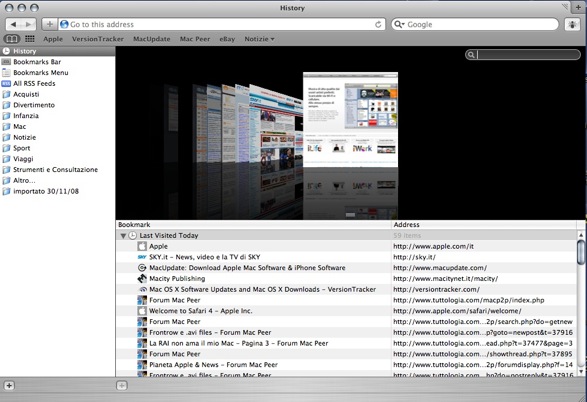
Task: Click the history list scrollbar thumb
Action: (x=581, y=252)
